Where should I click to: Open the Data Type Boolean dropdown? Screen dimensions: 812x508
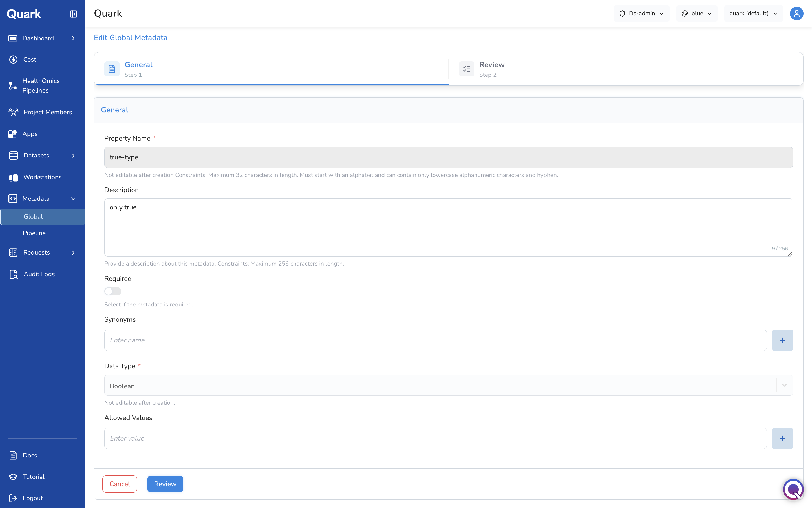448,385
